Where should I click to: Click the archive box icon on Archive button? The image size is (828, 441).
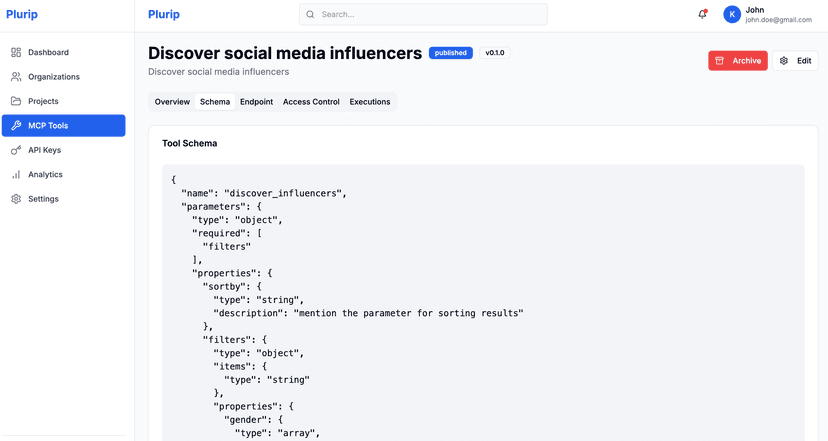719,61
